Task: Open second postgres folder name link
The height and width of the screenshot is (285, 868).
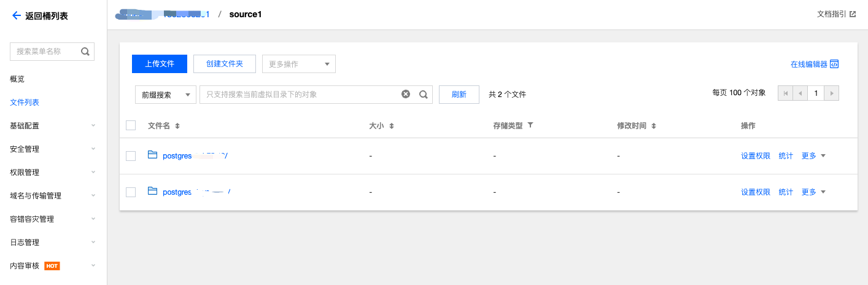Action: (x=196, y=192)
